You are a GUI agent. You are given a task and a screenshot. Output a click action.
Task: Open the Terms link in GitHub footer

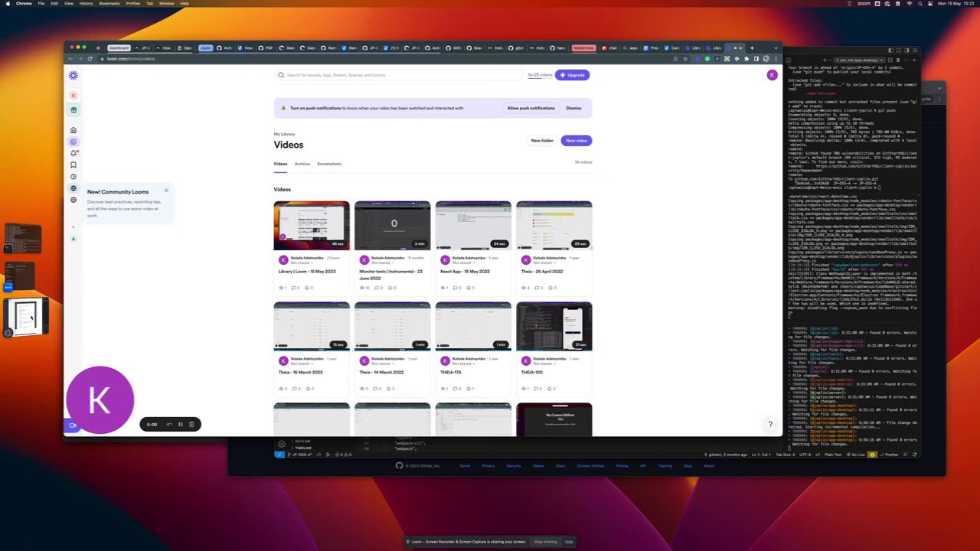tap(465, 465)
